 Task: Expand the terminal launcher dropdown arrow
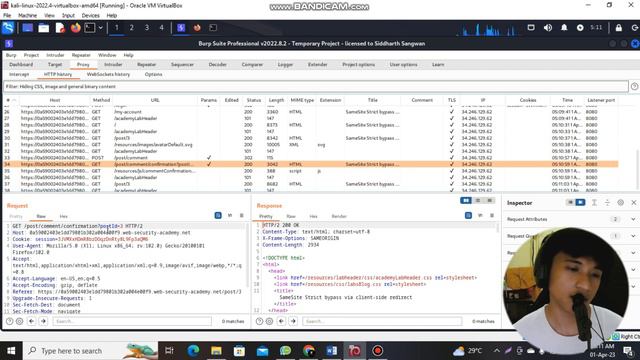coord(100,28)
